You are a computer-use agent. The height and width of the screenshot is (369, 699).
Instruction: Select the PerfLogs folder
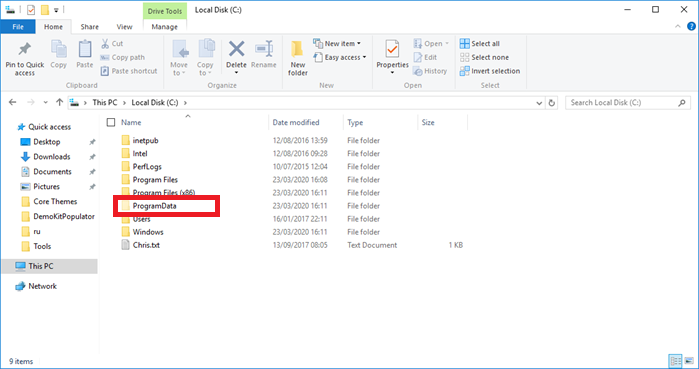pyautogui.click(x=147, y=167)
